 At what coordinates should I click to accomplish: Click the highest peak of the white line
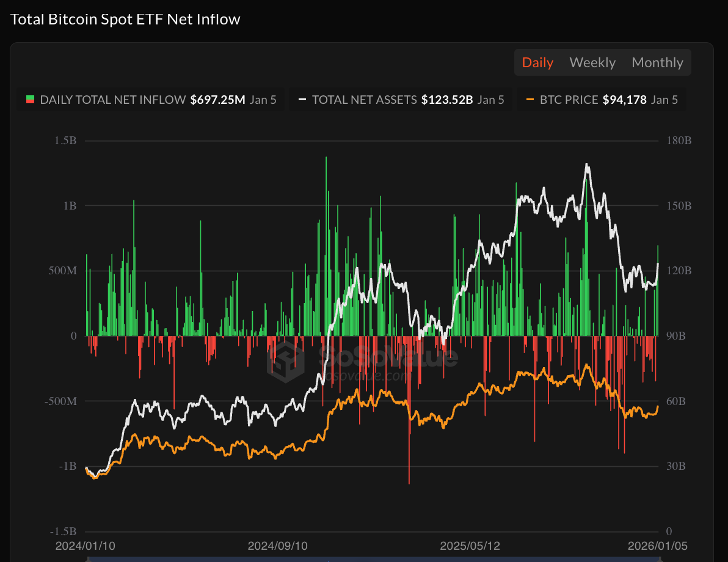587,165
